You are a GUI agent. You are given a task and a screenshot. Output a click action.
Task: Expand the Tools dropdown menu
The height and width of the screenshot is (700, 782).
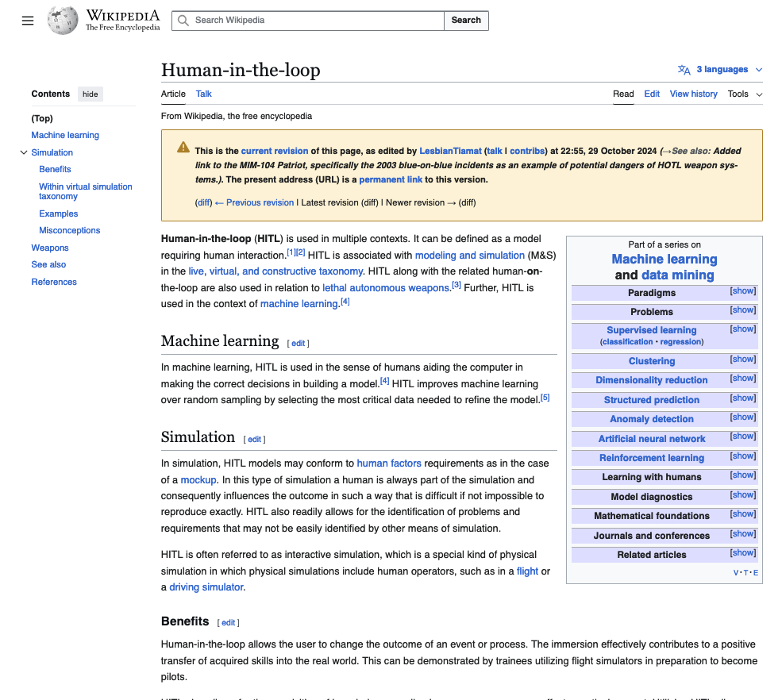click(745, 94)
